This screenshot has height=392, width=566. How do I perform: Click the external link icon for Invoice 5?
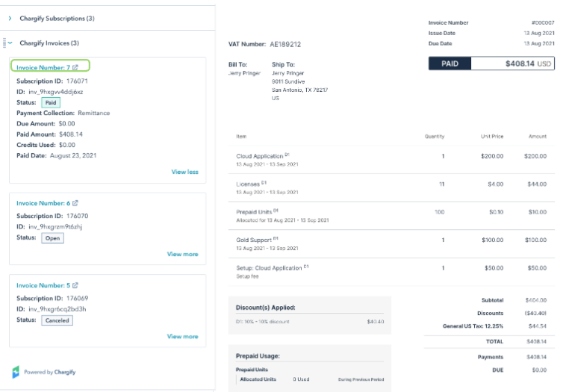[75, 285]
